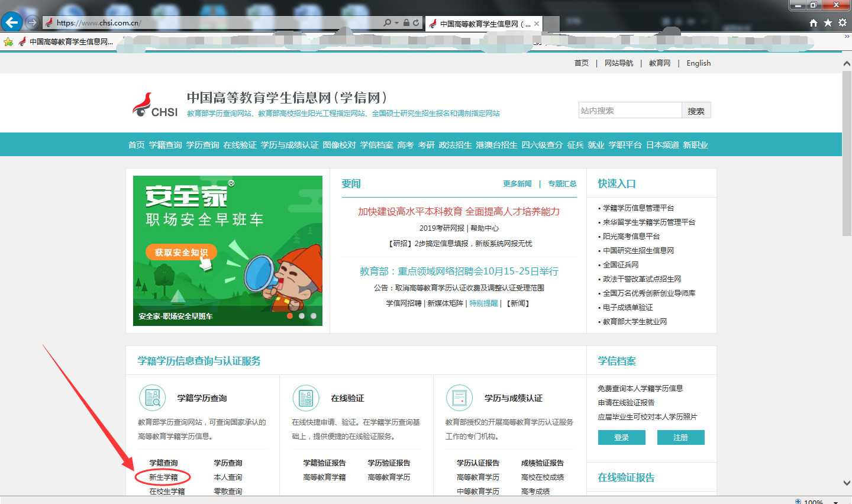Click the 学籍学历查询 document icon
Screen dimensions: 852x504
click(152, 398)
